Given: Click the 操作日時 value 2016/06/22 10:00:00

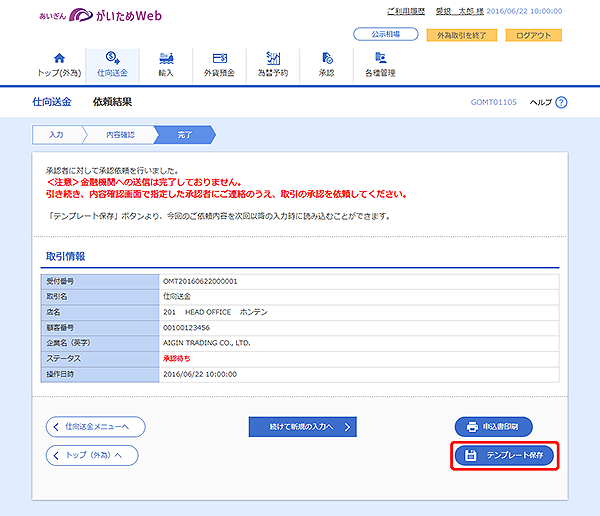Looking at the screenshot, I should click(200, 374).
